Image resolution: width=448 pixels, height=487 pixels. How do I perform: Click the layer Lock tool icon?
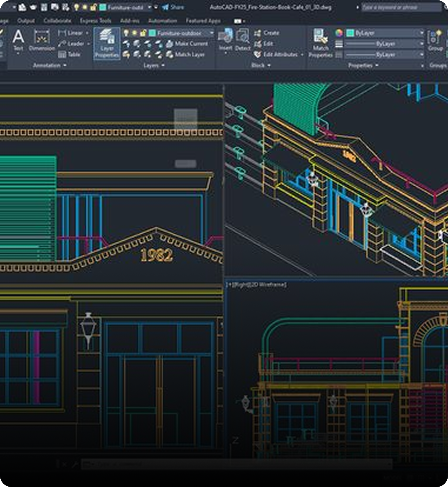tap(159, 44)
